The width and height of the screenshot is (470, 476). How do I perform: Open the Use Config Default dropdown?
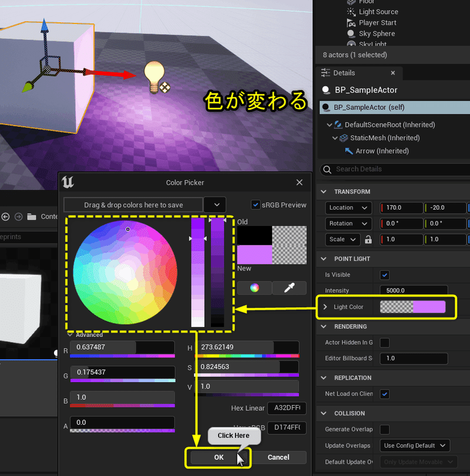pos(415,445)
